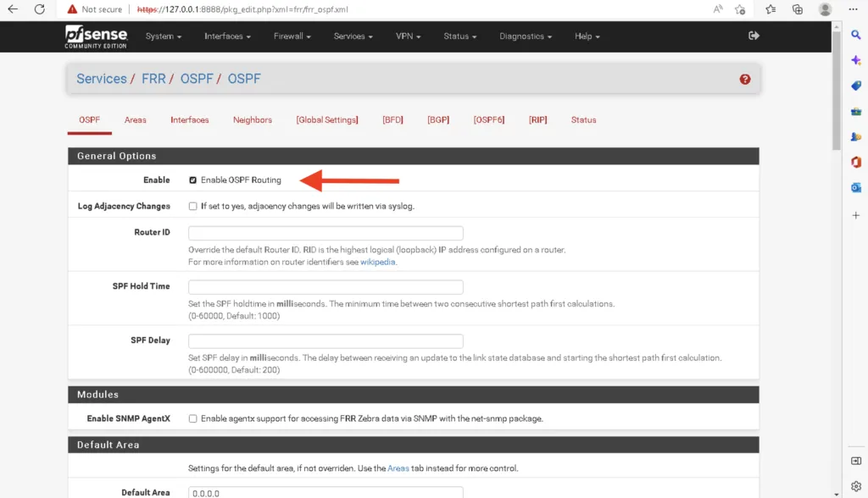This screenshot has width=868, height=498.
Task: Open the browser favorites list icon
Action: tap(771, 9)
